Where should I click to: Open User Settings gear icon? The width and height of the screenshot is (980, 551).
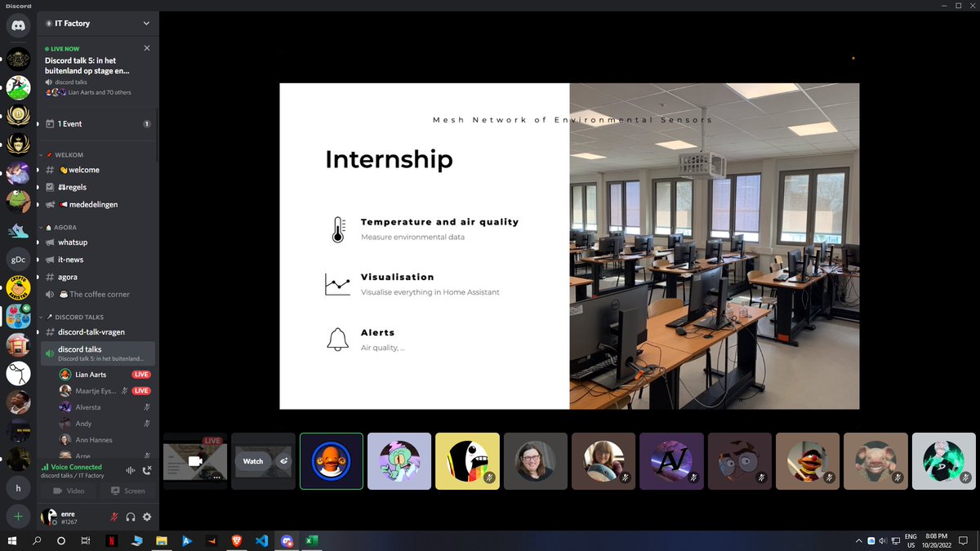[x=147, y=517]
